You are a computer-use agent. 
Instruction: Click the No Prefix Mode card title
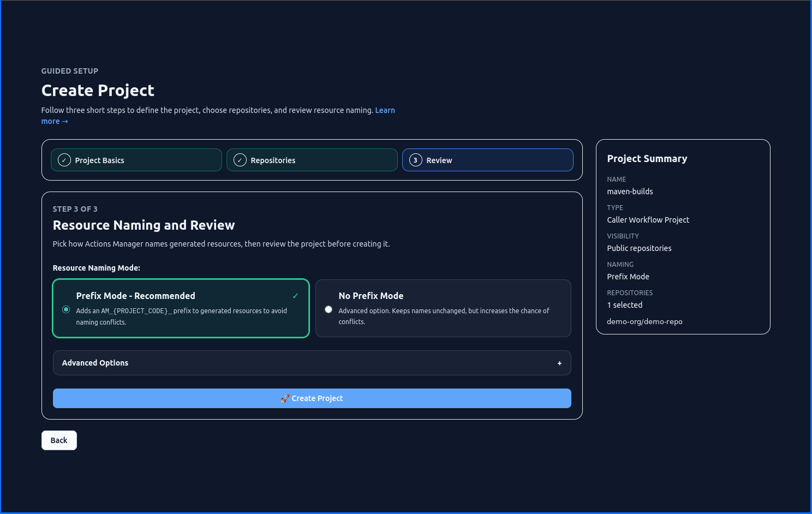[371, 296]
